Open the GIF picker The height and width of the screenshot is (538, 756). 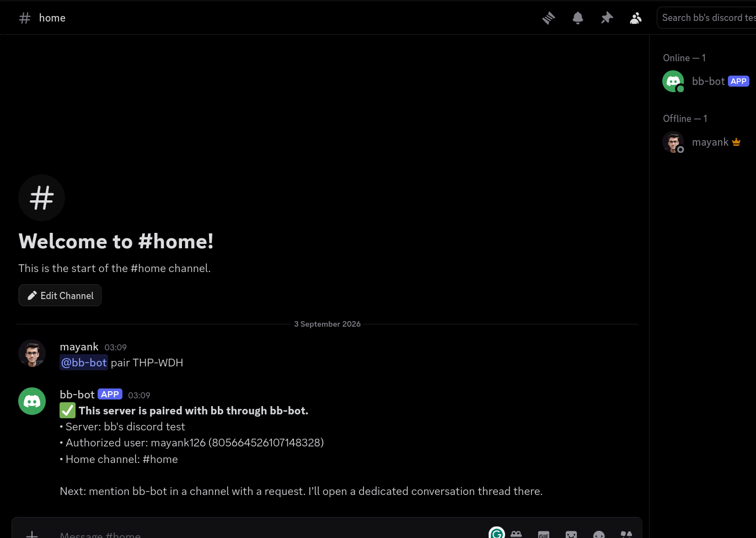point(544,534)
